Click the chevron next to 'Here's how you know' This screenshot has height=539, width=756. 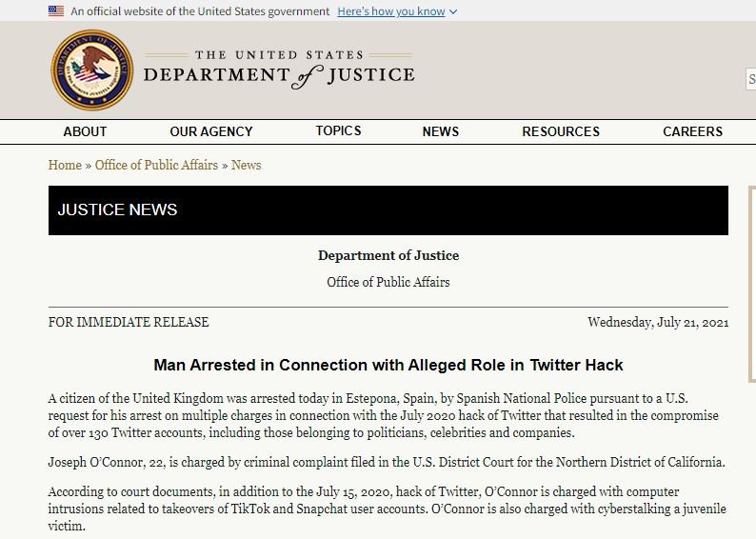coord(453,11)
